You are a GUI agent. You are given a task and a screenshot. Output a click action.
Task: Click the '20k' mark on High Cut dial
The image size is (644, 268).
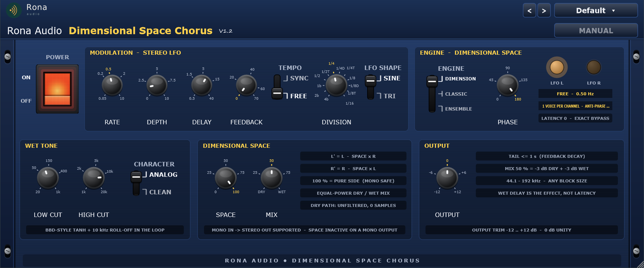tap(104, 192)
